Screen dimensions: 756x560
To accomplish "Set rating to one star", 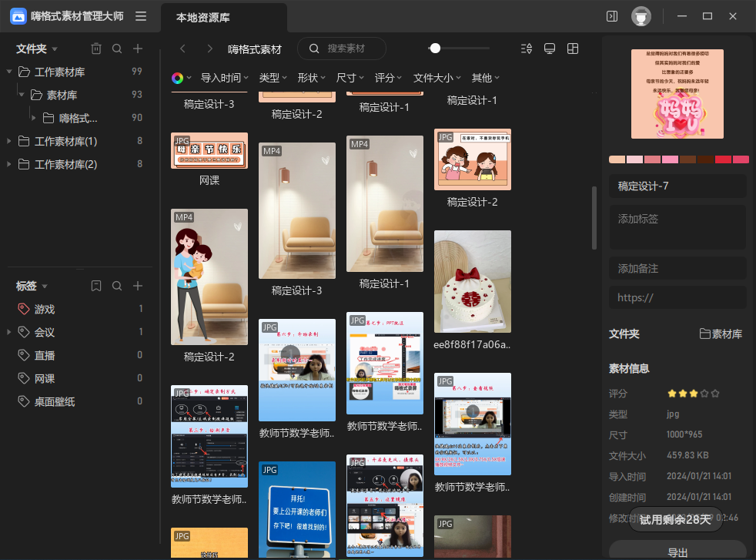I will pyautogui.click(x=671, y=394).
